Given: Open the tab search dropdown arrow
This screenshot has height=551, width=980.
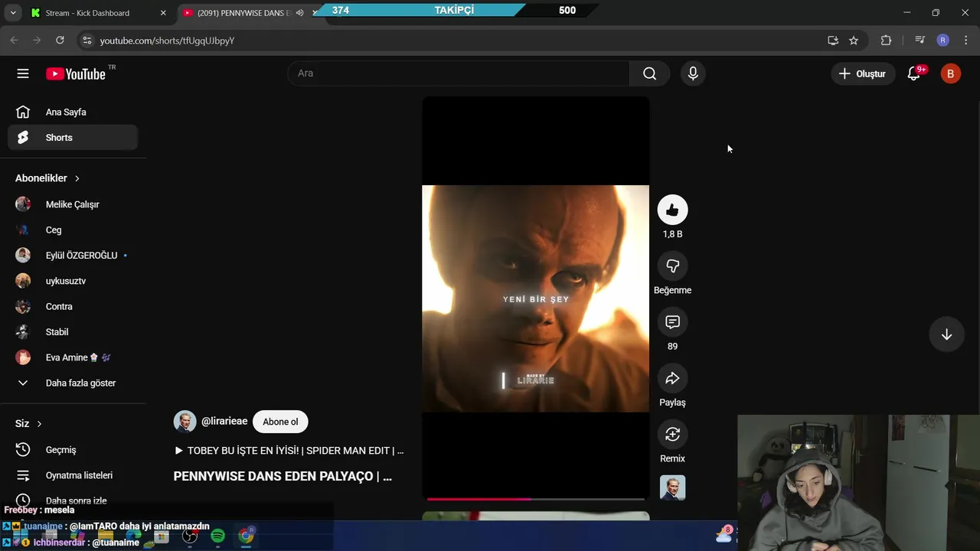Looking at the screenshot, I should pos(13,13).
